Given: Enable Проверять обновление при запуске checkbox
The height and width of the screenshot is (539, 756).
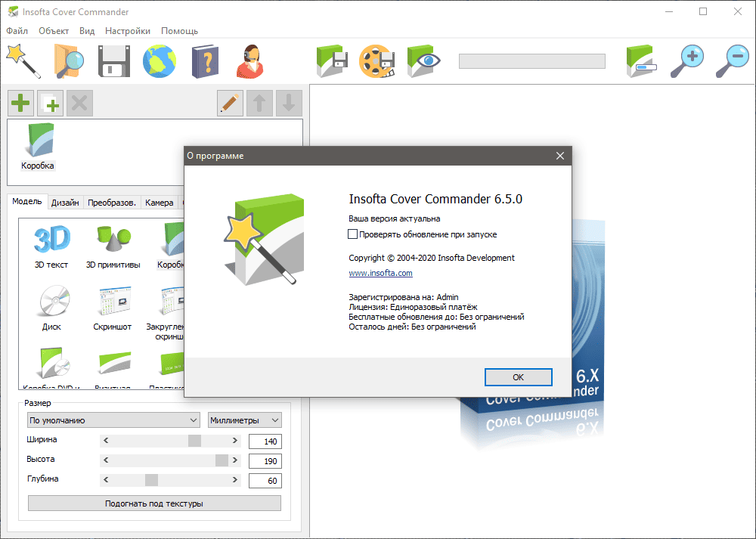Looking at the screenshot, I should tap(352, 234).
